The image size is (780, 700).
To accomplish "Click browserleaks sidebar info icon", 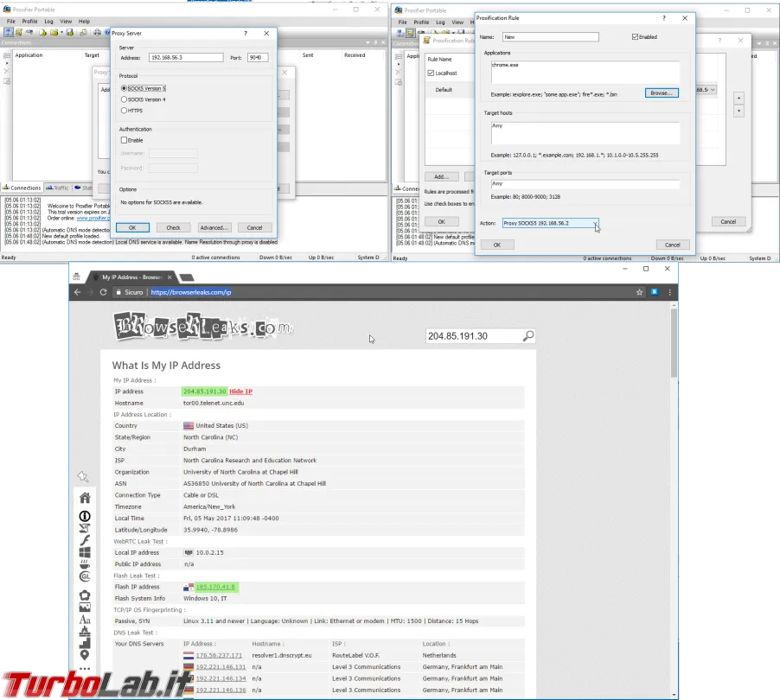I will tap(85, 516).
